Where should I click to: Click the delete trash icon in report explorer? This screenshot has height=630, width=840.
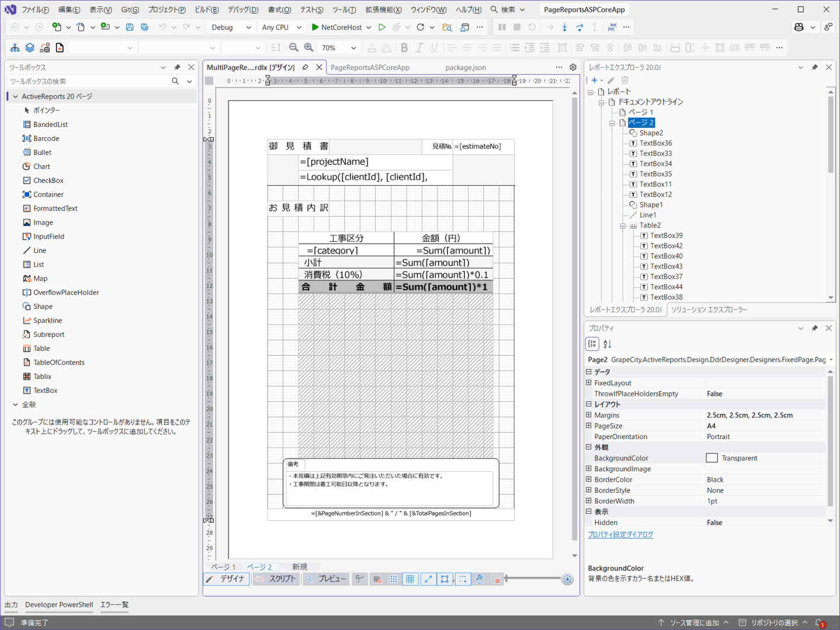624,81
